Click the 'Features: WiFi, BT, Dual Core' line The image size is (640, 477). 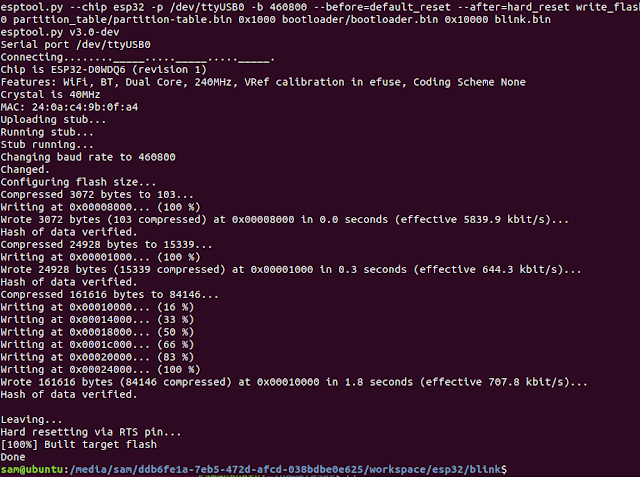[263, 82]
